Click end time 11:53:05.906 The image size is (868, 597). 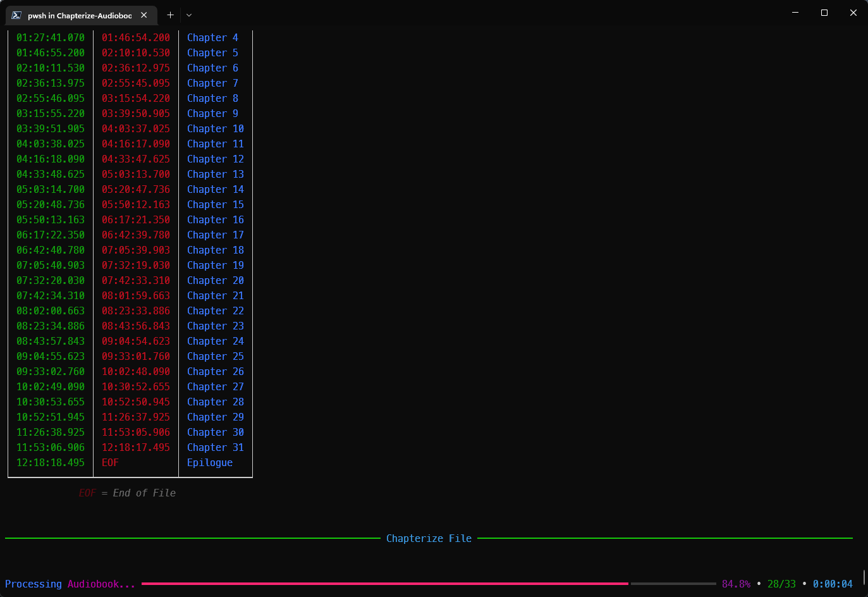point(136,433)
